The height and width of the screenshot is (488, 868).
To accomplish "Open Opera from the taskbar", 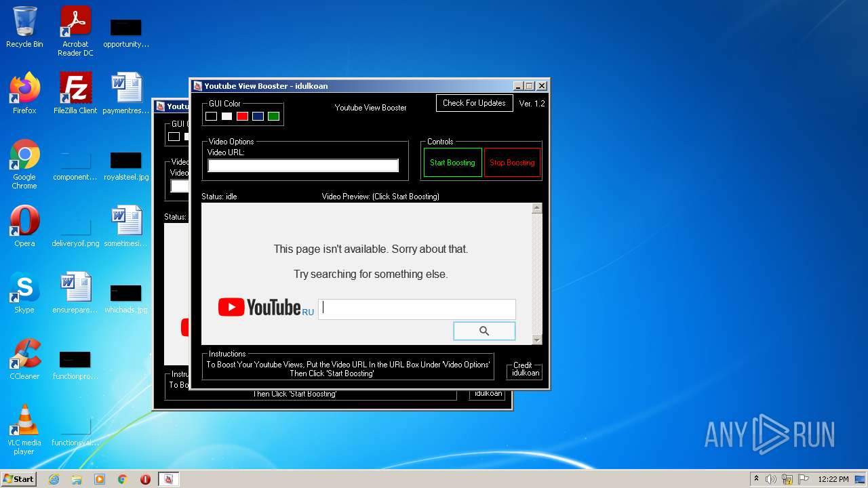I will pos(145,479).
